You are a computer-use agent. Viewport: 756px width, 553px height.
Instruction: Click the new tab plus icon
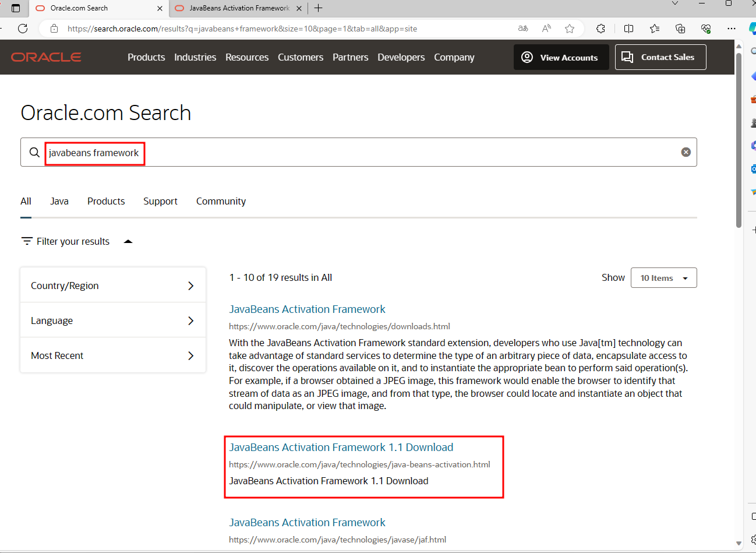(318, 8)
